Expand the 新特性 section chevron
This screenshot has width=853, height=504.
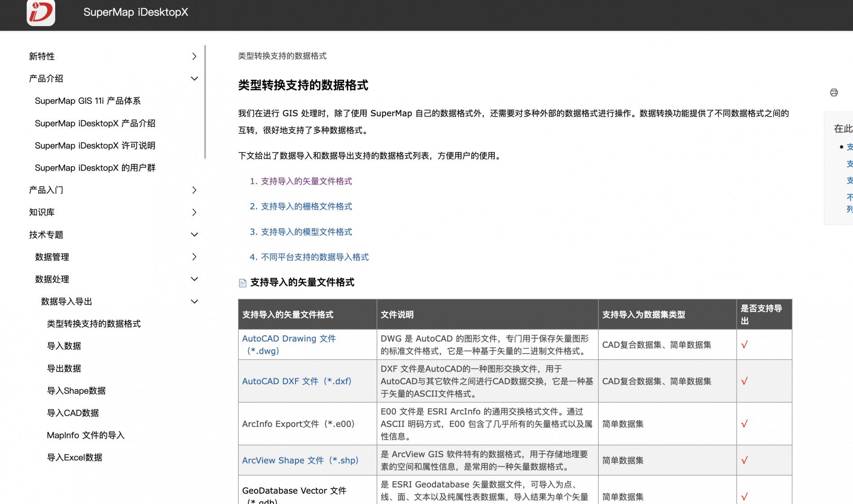click(x=194, y=56)
